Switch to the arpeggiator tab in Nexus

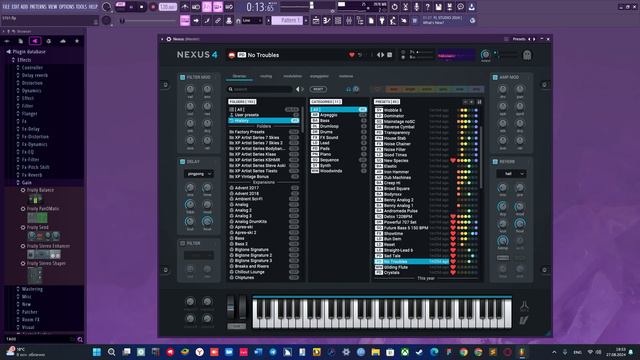[319, 76]
